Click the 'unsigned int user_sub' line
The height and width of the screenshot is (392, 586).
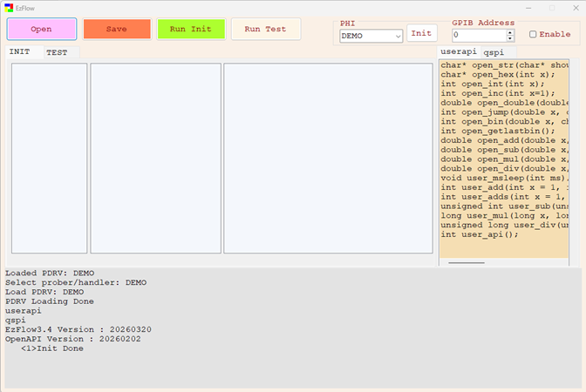(504, 206)
